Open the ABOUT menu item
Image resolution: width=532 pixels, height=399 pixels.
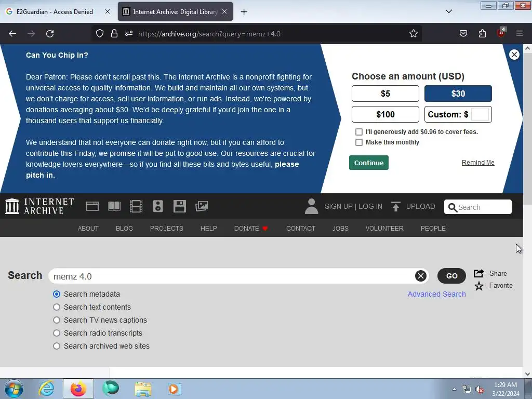click(x=88, y=229)
